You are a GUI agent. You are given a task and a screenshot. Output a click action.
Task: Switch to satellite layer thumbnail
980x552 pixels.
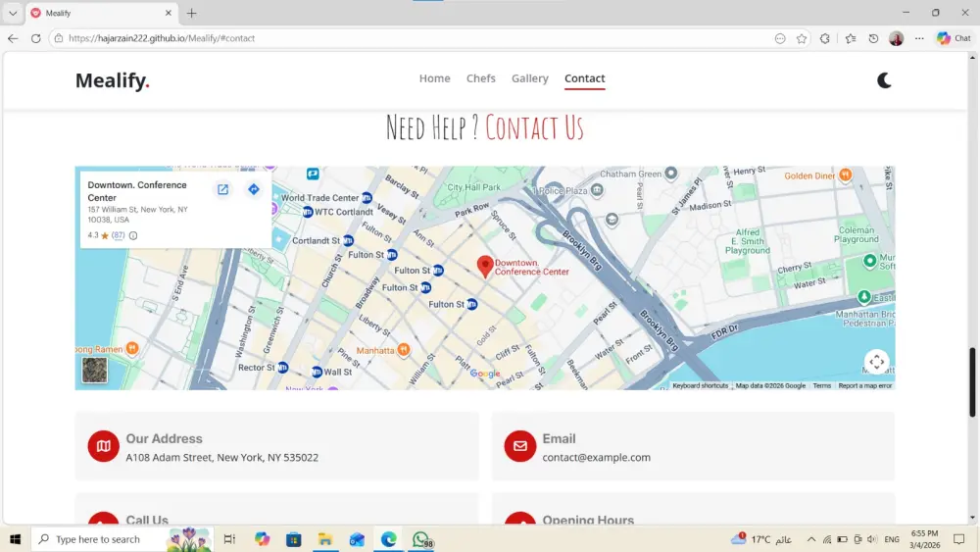coord(94,370)
